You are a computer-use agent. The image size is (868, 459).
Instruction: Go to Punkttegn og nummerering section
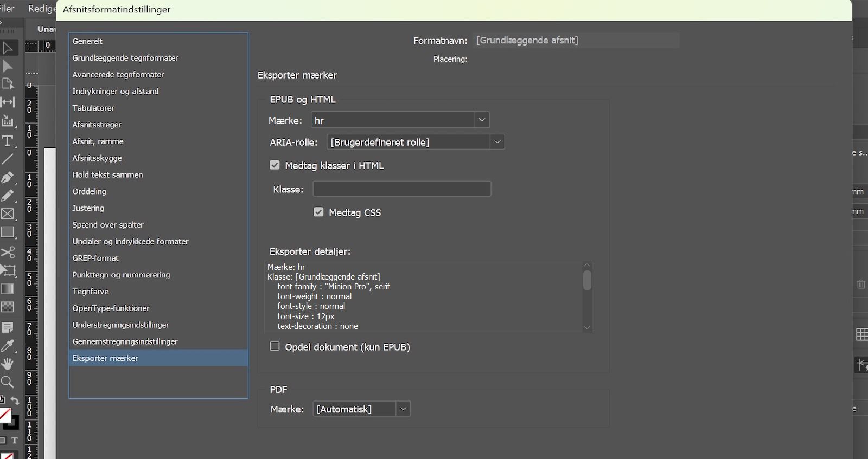tap(121, 275)
